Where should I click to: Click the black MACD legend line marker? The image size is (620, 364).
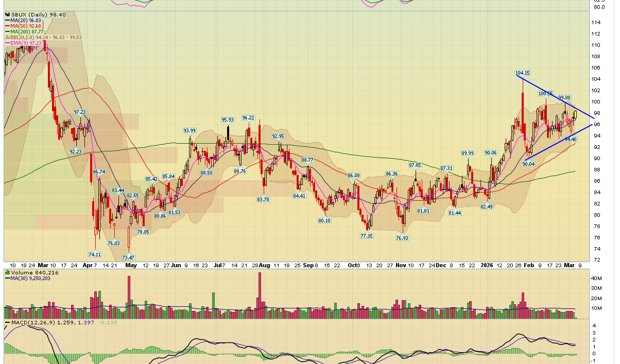7,323
